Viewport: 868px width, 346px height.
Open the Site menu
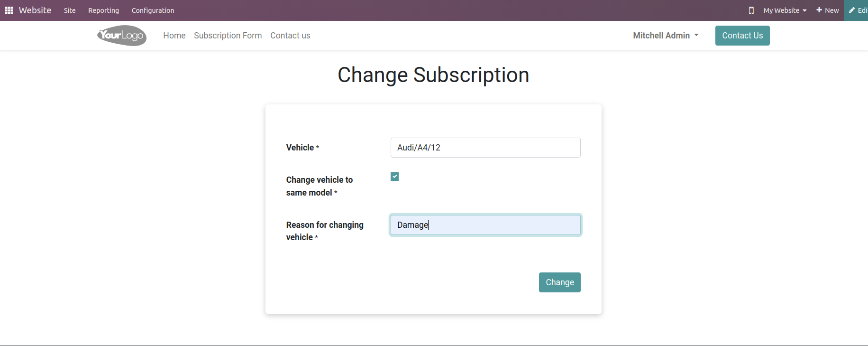click(x=70, y=10)
